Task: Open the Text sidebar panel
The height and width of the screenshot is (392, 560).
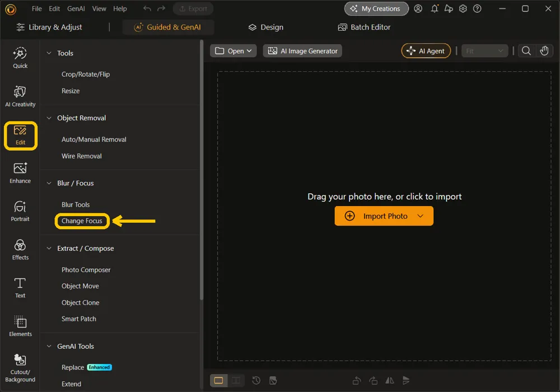Action: coord(20,288)
